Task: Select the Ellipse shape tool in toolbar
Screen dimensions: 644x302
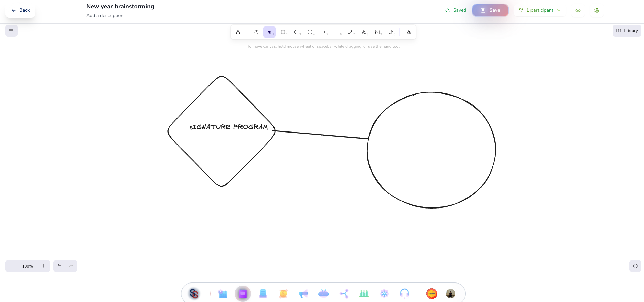Action: click(x=310, y=32)
